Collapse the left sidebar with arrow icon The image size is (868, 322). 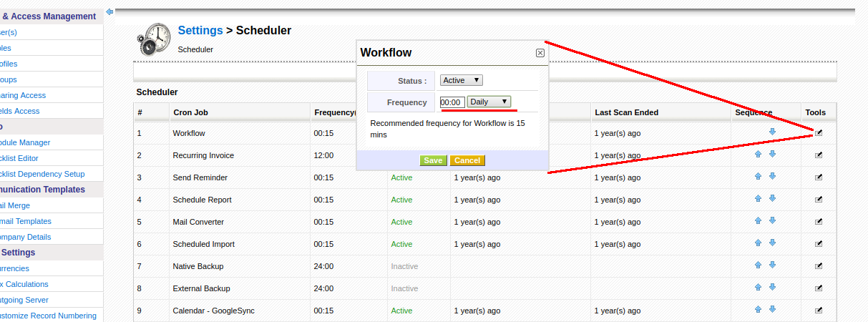point(109,11)
